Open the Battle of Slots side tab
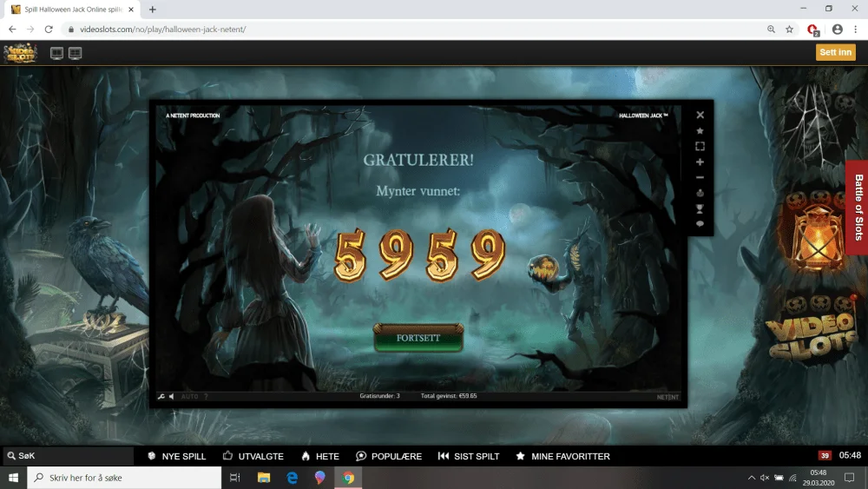This screenshot has height=489, width=868. pyautogui.click(x=858, y=207)
